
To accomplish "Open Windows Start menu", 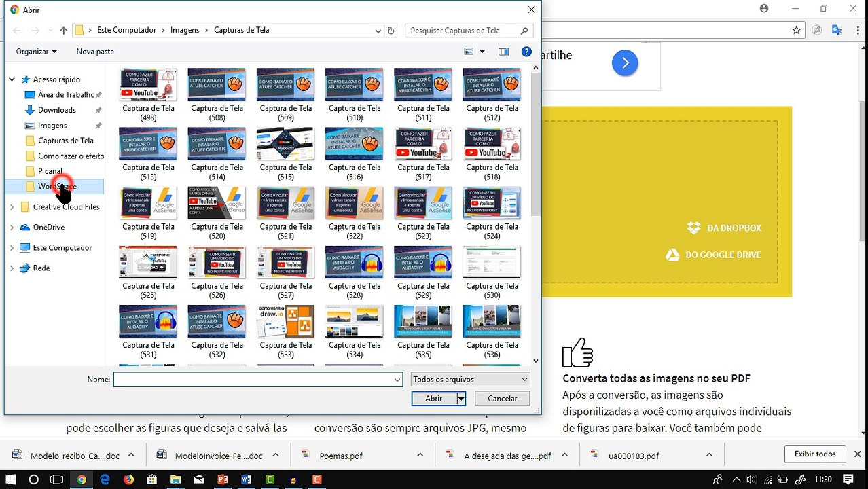I will pos(10,479).
